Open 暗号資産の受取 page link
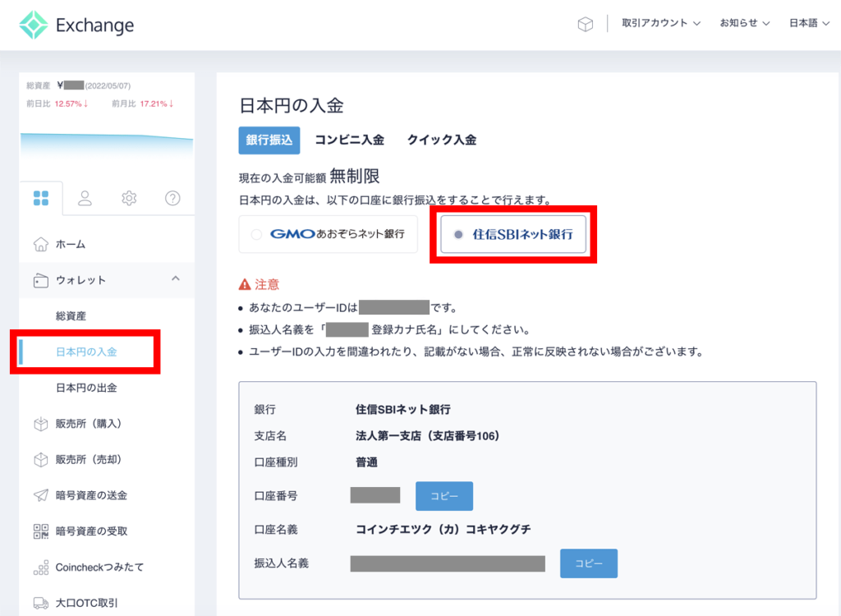841x616 pixels. [92, 531]
